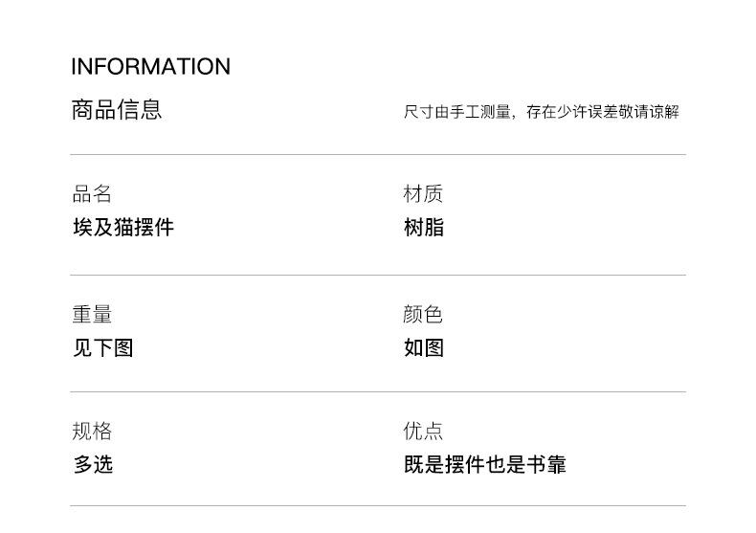
Task: Click the 存在少许误差敬请谅解 disclaimer text
Action: tap(603, 112)
